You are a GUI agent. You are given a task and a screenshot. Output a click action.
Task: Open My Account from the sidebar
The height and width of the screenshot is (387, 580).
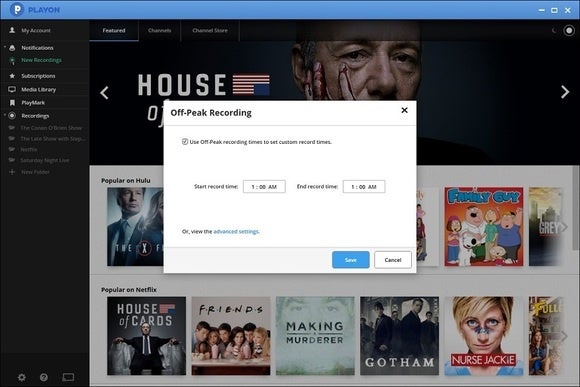click(x=36, y=30)
